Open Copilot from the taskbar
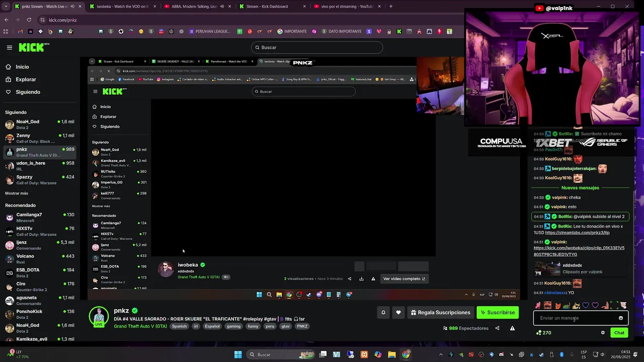 tap(378, 354)
